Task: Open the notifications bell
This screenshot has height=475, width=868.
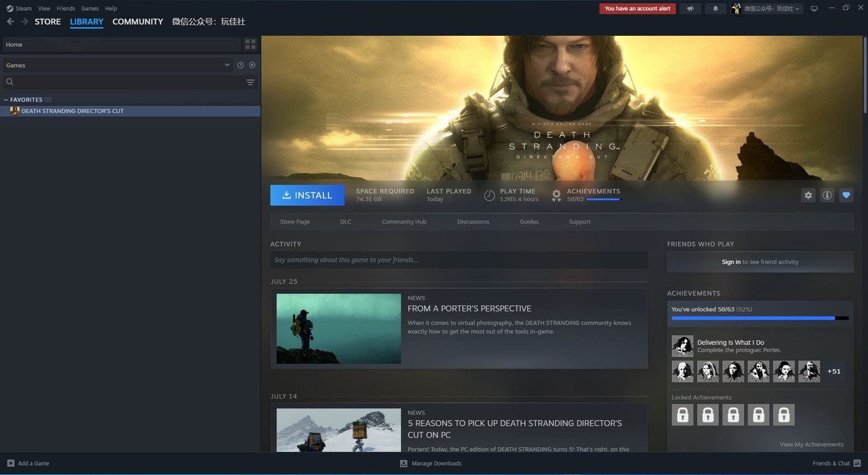Action: point(715,9)
